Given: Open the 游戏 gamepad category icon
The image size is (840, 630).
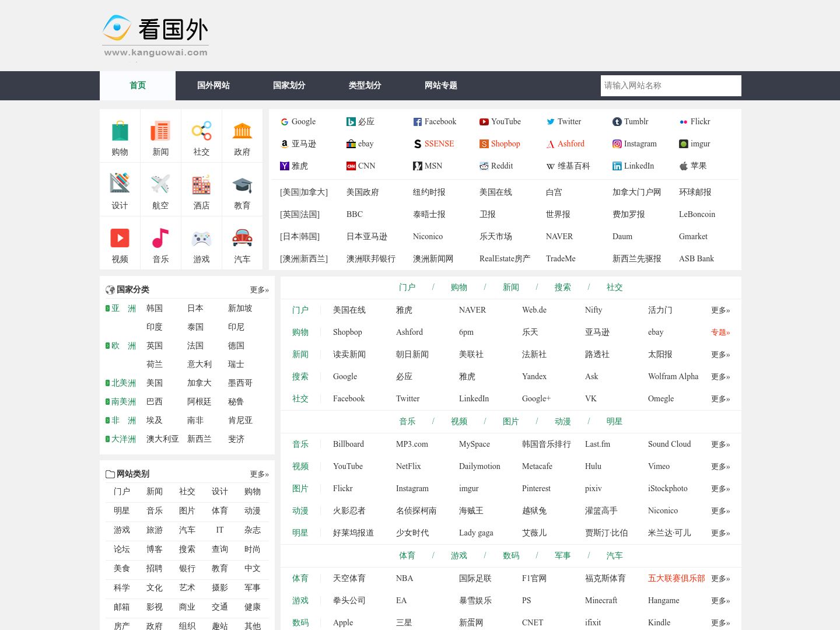Looking at the screenshot, I should point(201,239).
